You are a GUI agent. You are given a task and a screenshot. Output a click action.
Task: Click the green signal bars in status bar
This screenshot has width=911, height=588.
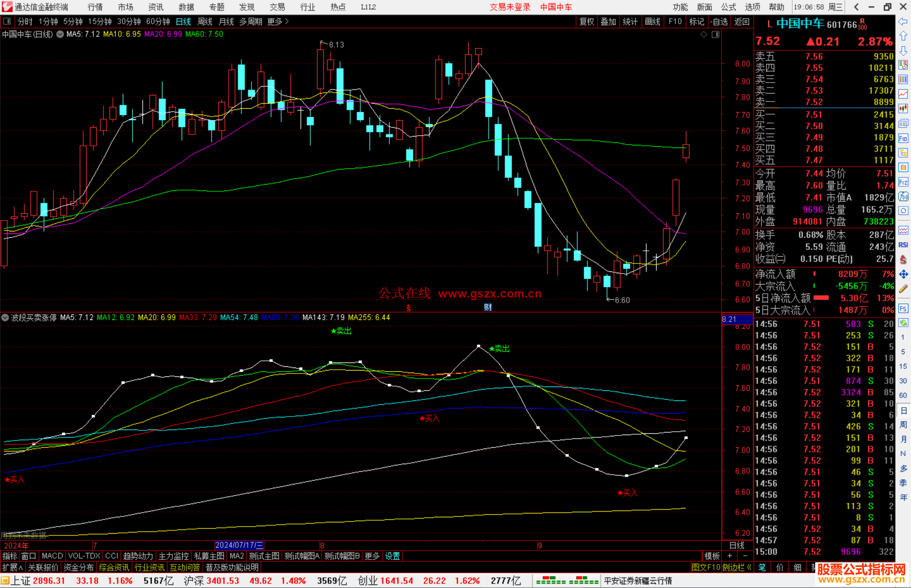pos(567,580)
